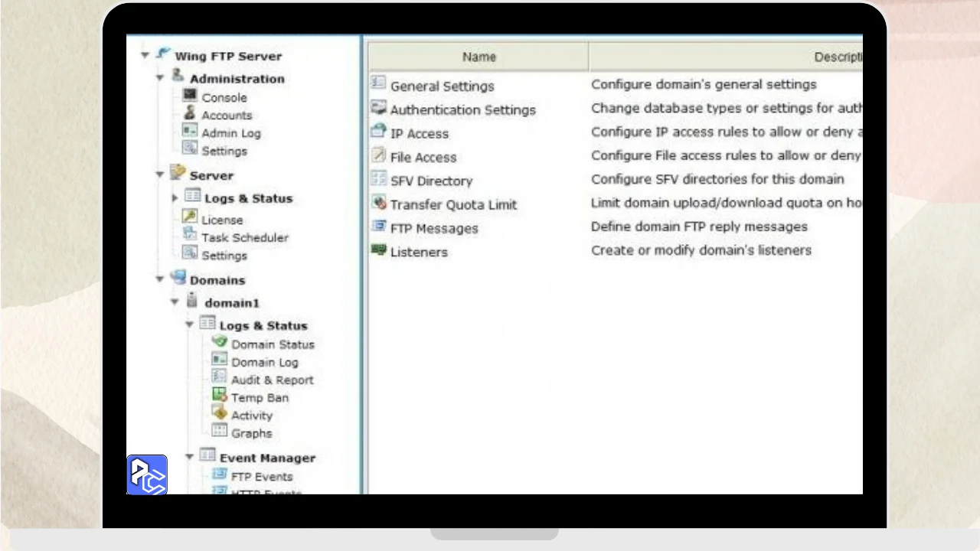Click "Configure File access rules" description
This screenshot has height=551, width=980.
coord(727,155)
